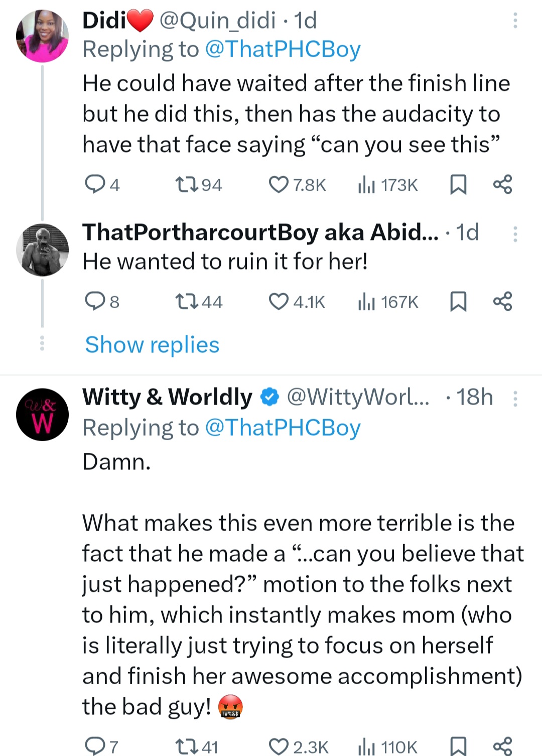Open more options for Didi's tweet
Image resolution: width=542 pixels, height=756 pixels.
pyautogui.click(x=515, y=21)
